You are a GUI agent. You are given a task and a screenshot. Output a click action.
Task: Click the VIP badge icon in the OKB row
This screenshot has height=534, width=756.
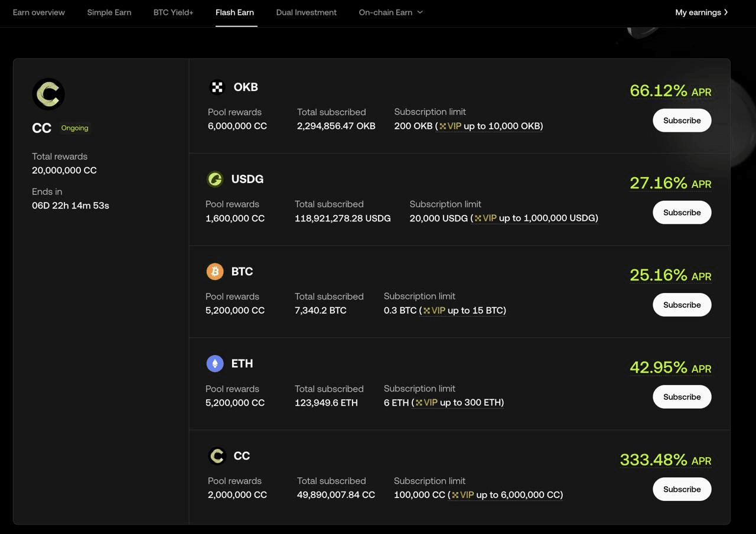pos(444,126)
